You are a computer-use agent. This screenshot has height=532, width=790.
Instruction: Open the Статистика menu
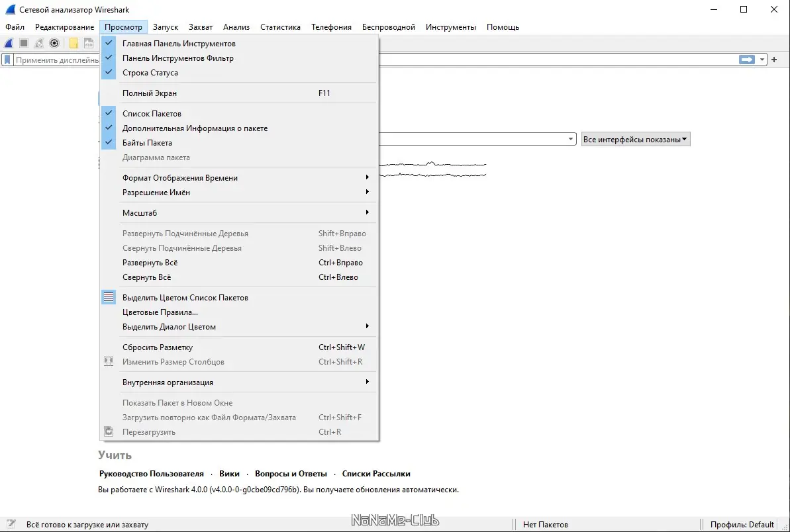[x=280, y=27]
